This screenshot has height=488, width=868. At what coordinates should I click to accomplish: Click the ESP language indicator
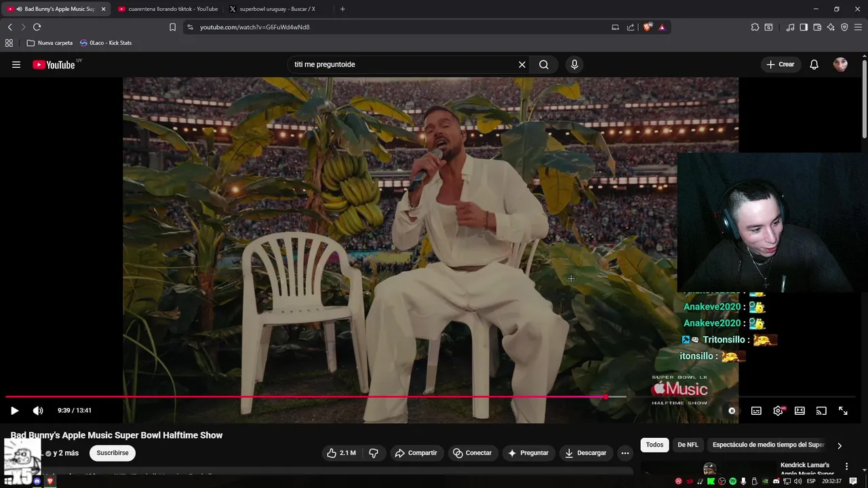pyautogui.click(x=810, y=481)
